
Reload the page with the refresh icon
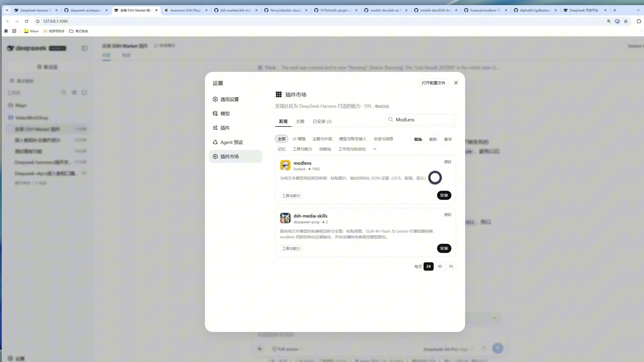click(27, 21)
